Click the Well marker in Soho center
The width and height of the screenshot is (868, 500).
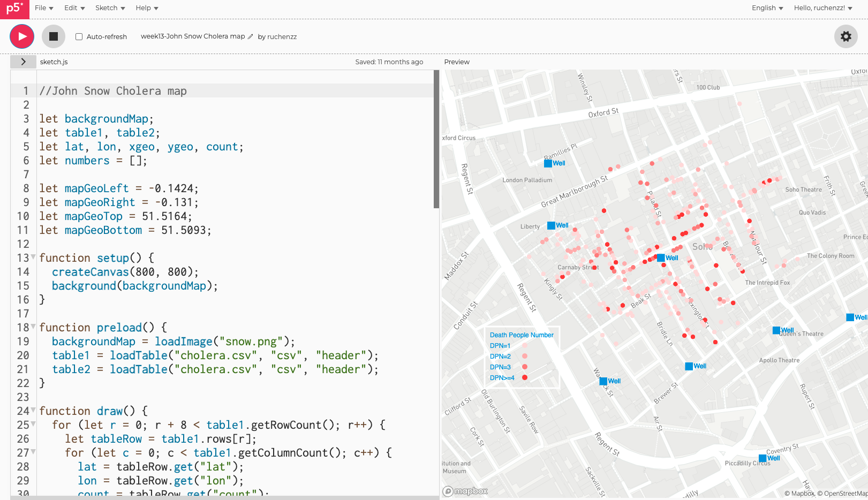661,257
